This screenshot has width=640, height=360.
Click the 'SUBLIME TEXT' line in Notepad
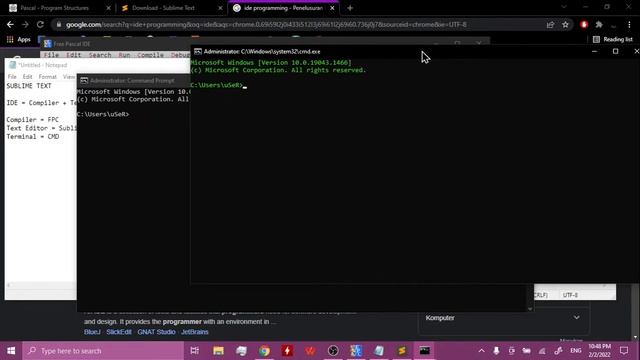pyautogui.click(x=29, y=86)
